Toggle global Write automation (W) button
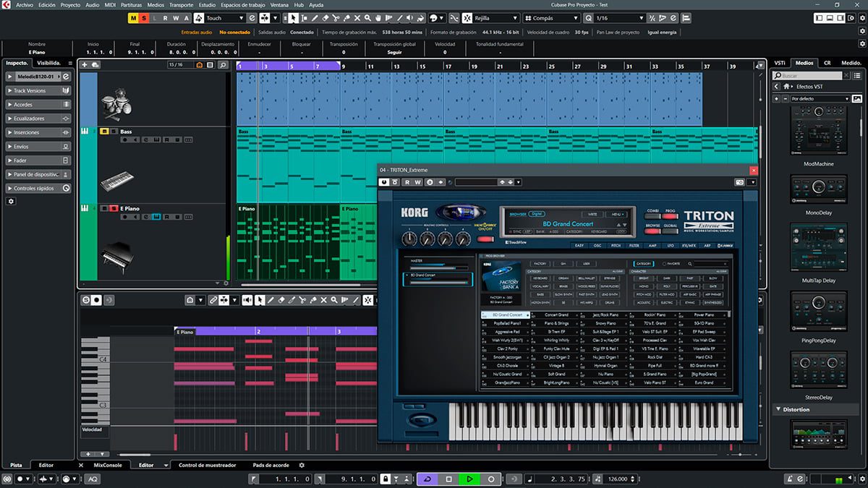 (x=176, y=18)
